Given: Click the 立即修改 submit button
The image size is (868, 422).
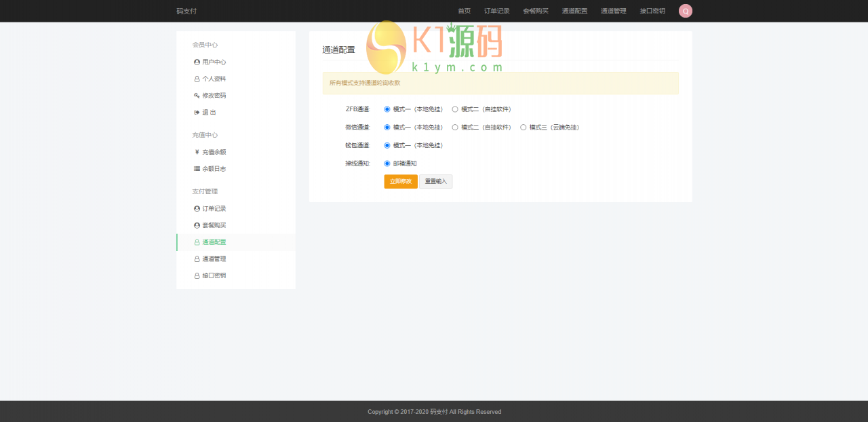Looking at the screenshot, I should point(400,181).
